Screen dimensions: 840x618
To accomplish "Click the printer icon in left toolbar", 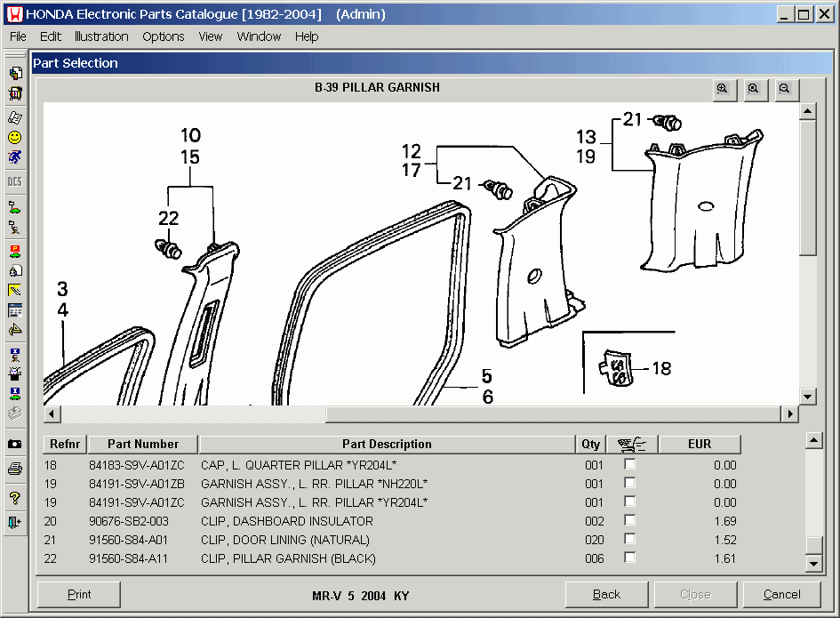I will coord(15,468).
